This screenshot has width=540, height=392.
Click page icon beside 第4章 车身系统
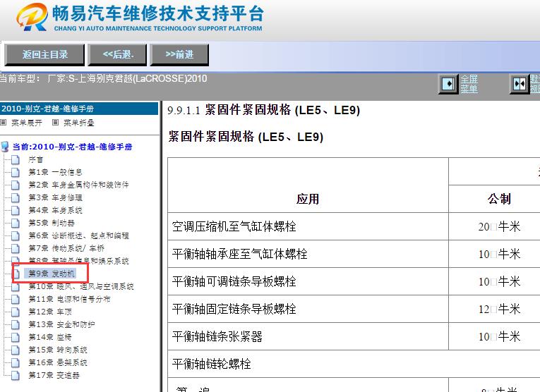tap(15, 210)
